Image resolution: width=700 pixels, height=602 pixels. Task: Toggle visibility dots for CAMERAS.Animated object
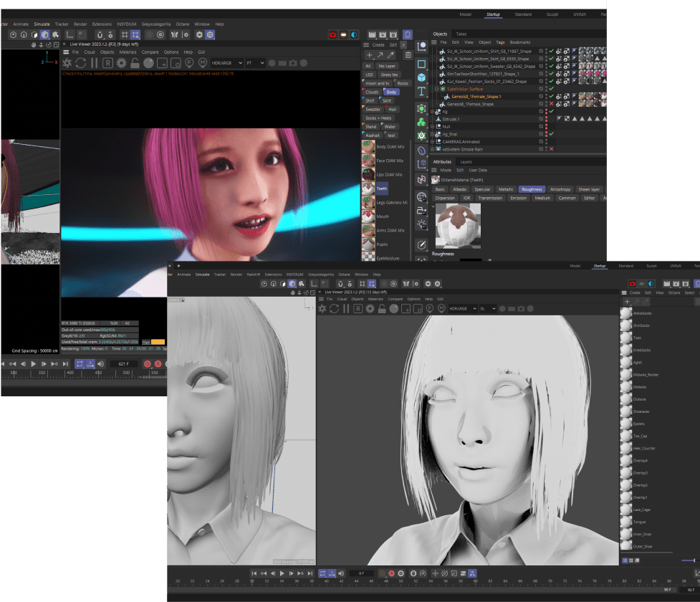tap(547, 142)
